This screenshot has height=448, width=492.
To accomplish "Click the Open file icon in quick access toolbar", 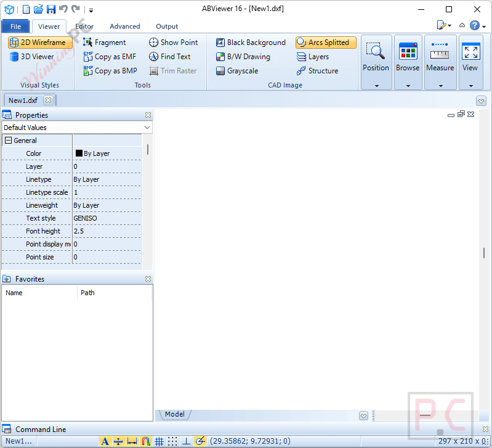I will tap(38, 9).
